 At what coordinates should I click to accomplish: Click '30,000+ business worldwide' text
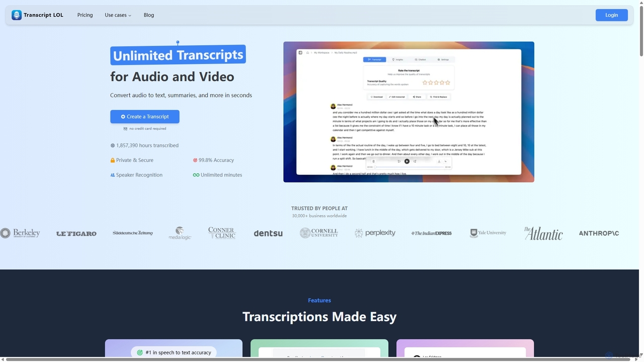(319, 216)
